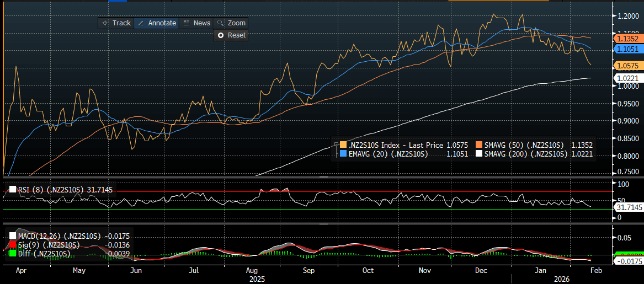
Task: Click the Annotate pencil icon
Action: [141, 23]
